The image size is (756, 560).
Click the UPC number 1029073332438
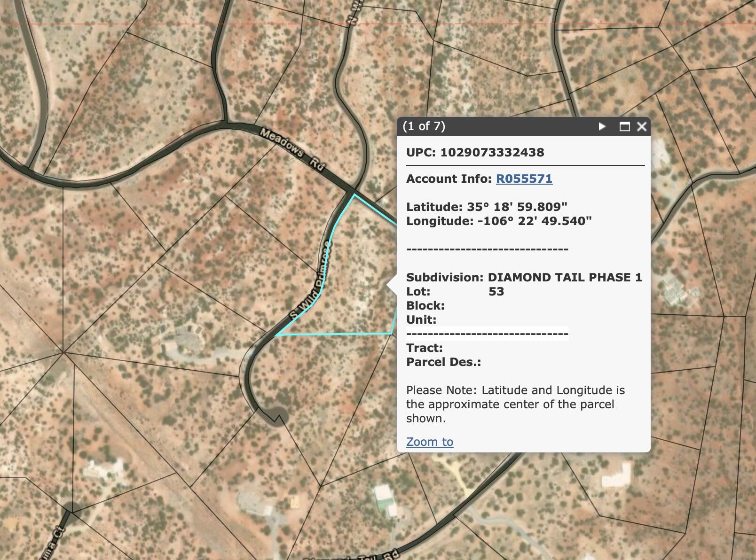coord(492,153)
